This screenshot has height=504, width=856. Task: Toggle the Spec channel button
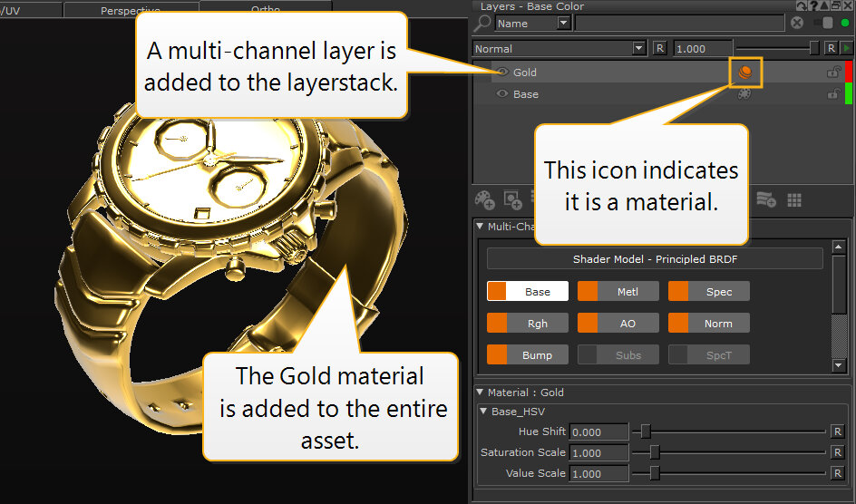coord(709,292)
